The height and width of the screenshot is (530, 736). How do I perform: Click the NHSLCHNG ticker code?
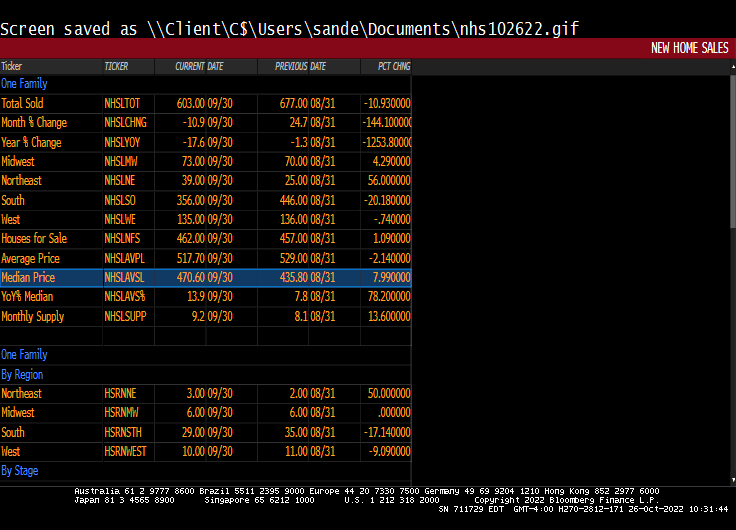click(x=125, y=122)
